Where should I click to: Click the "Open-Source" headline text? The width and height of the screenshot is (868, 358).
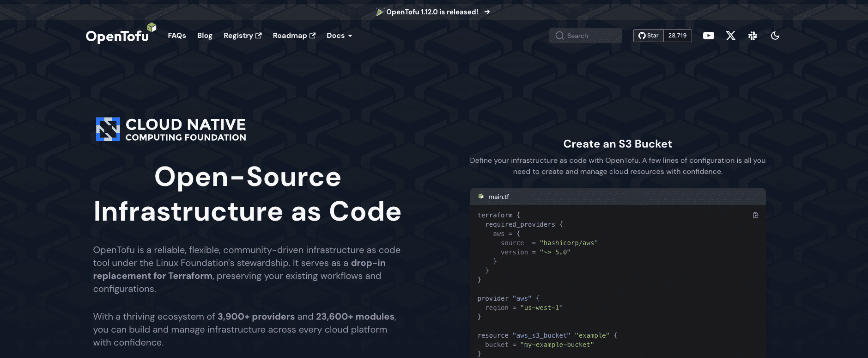248,177
